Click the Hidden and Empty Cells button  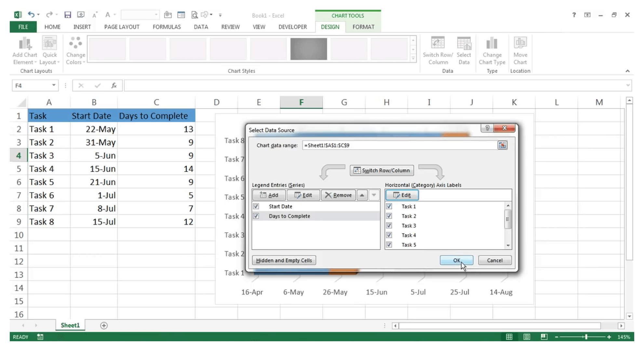coord(284,260)
